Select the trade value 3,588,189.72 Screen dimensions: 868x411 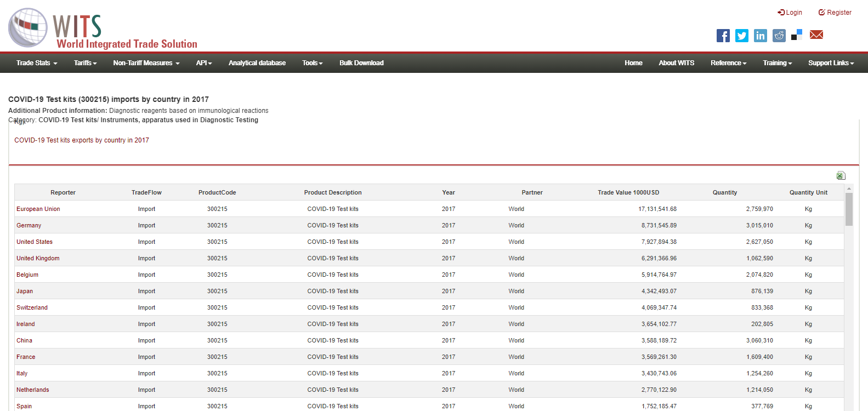coord(659,340)
